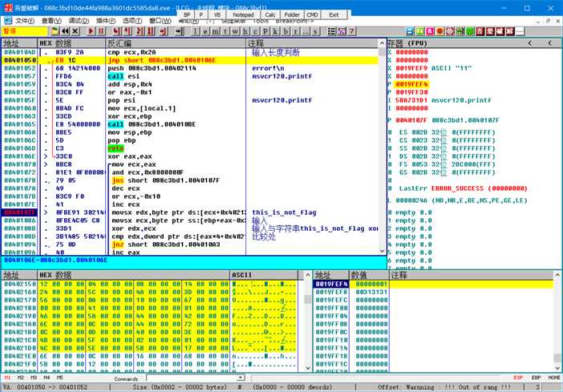
Task: Switch to memory dump M1 button
Action: (x=8, y=378)
